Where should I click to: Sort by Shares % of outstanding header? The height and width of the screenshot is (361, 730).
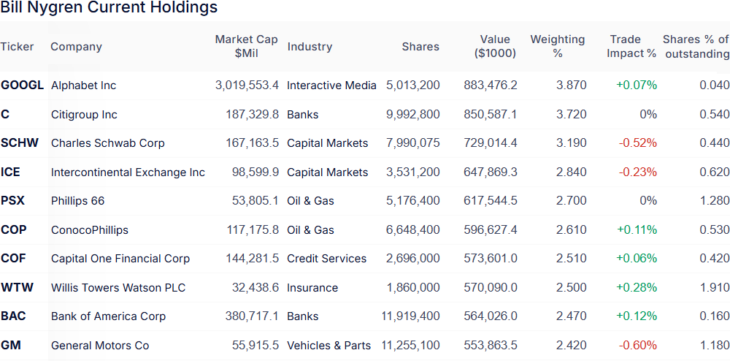point(696,46)
